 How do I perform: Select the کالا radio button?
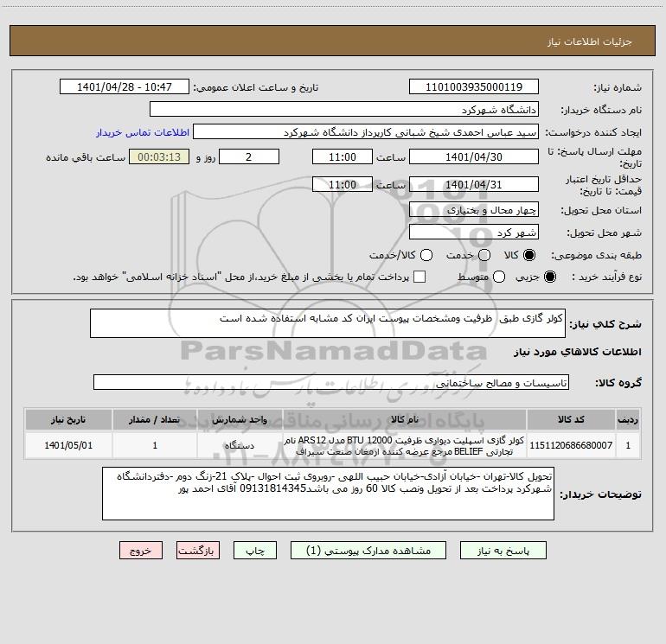pos(529,255)
